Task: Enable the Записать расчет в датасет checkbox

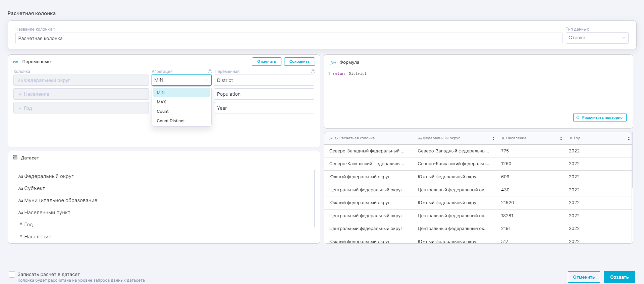Action: click(12, 275)
